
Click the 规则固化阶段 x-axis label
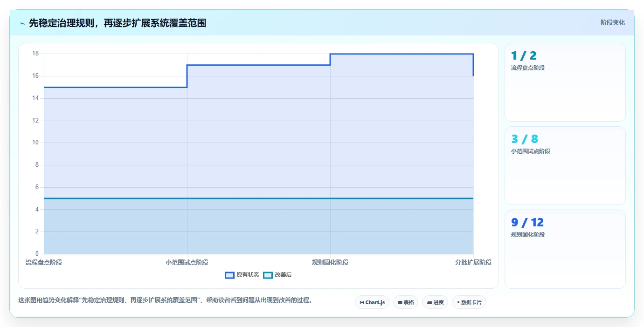coord(330,263)
